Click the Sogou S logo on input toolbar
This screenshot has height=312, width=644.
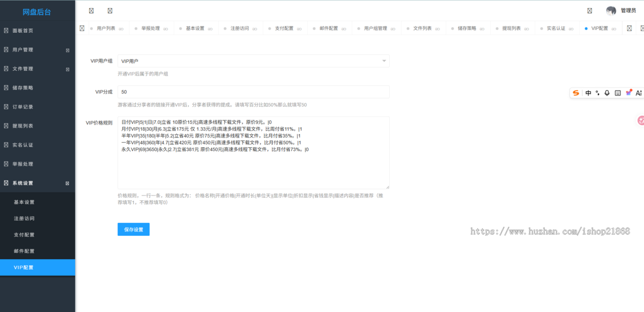point(576,93)
